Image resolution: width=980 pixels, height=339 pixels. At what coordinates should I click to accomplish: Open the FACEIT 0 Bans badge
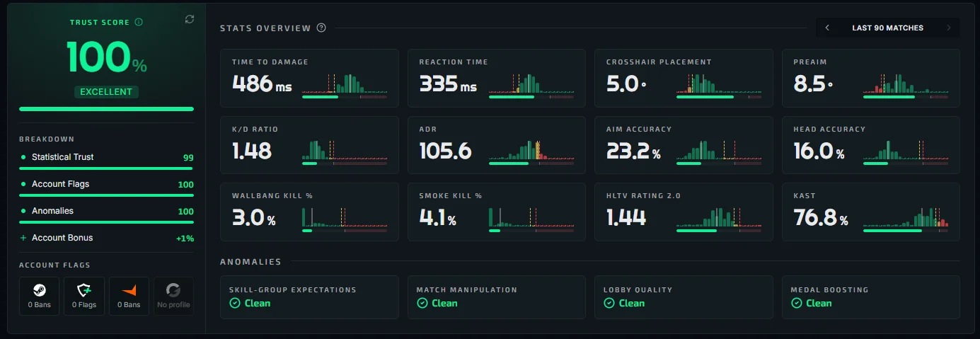click(x=129, y=296)
